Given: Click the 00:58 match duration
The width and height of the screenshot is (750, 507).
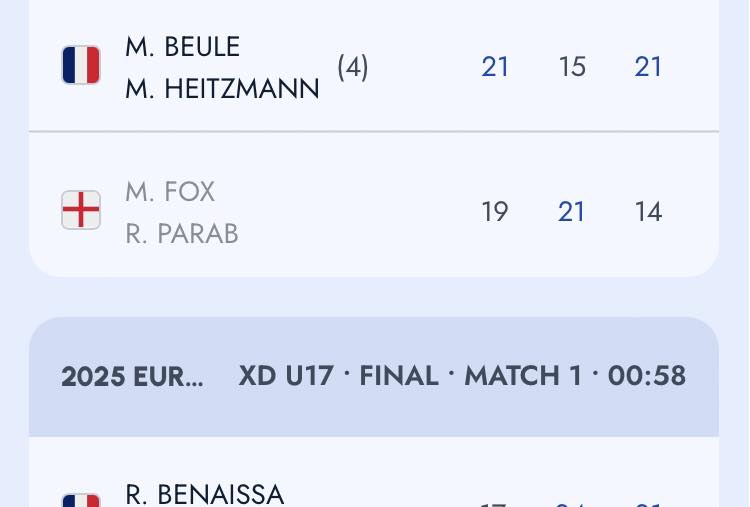Looking at the screenshot, I should coord(647,376).
